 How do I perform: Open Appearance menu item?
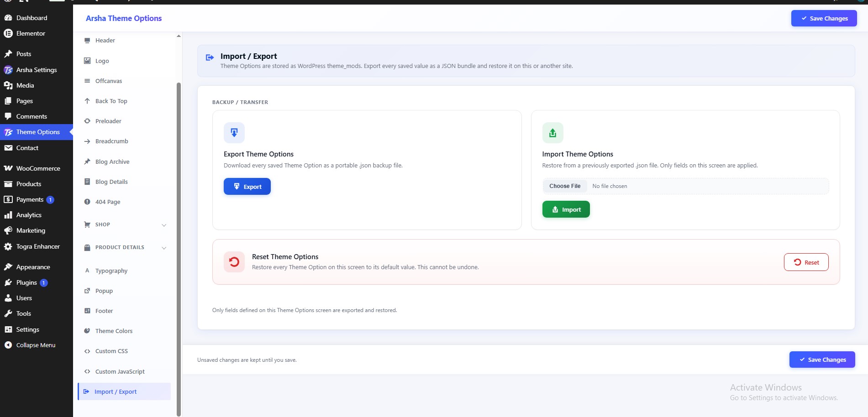point(37,267)
